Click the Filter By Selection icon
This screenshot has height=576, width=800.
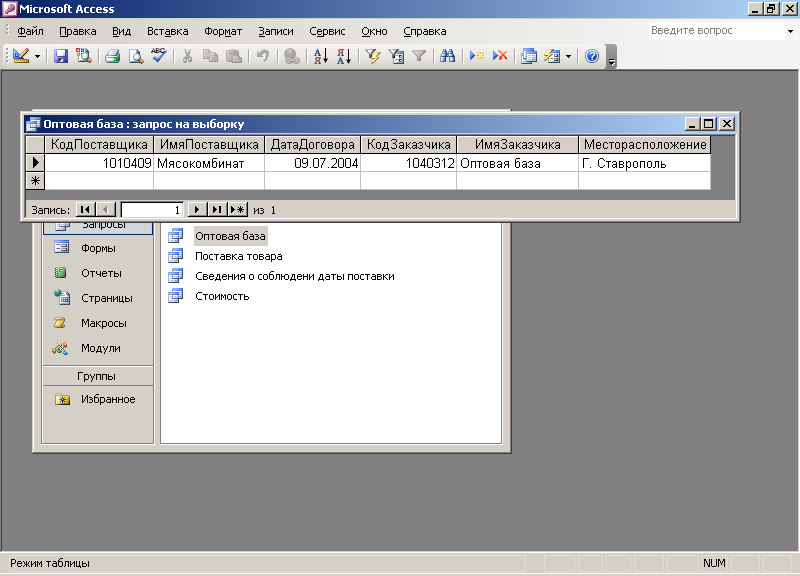[373, 56]
